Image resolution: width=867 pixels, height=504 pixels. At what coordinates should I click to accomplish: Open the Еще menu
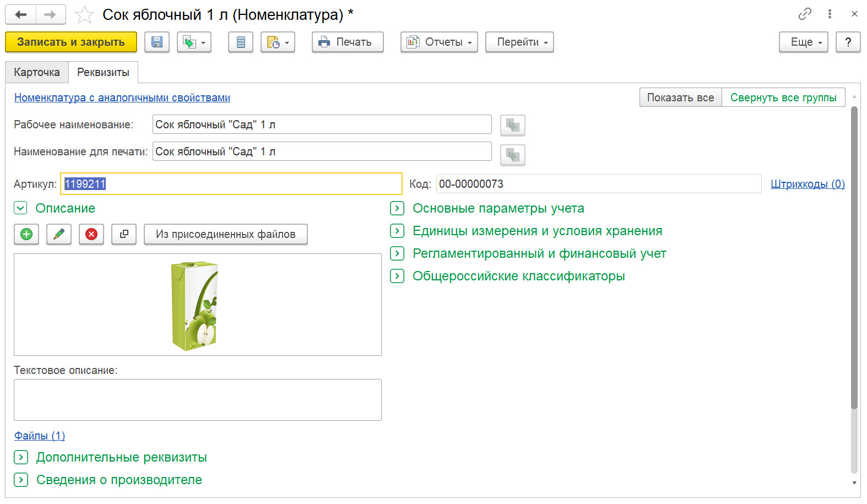pyautogui.click(x=804, y=42)
